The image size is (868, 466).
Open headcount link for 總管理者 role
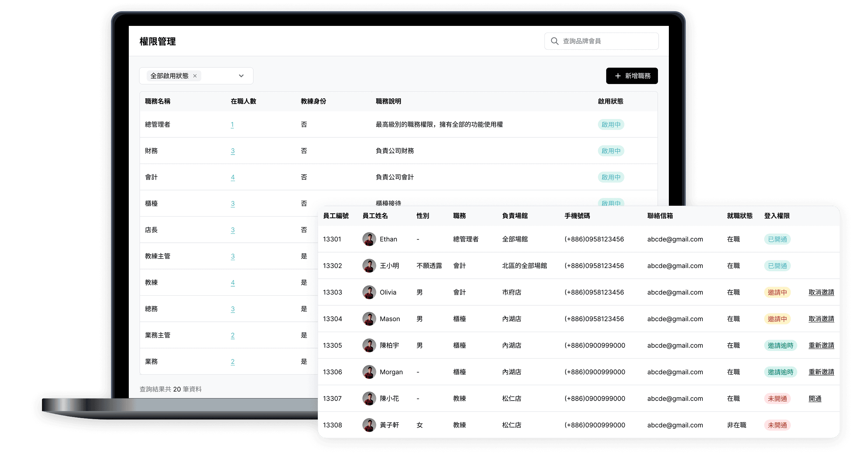[232, 125]
